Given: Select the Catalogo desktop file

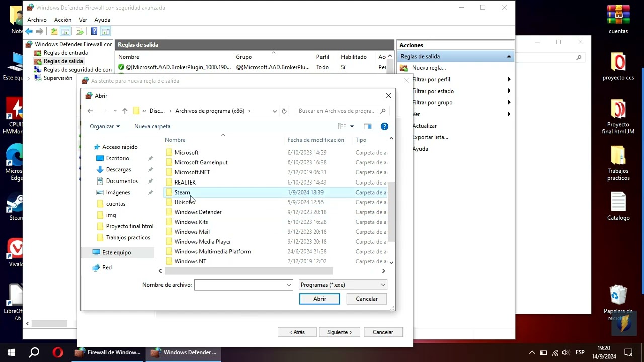Looking at the screenshot, I should tap(618, 206).
